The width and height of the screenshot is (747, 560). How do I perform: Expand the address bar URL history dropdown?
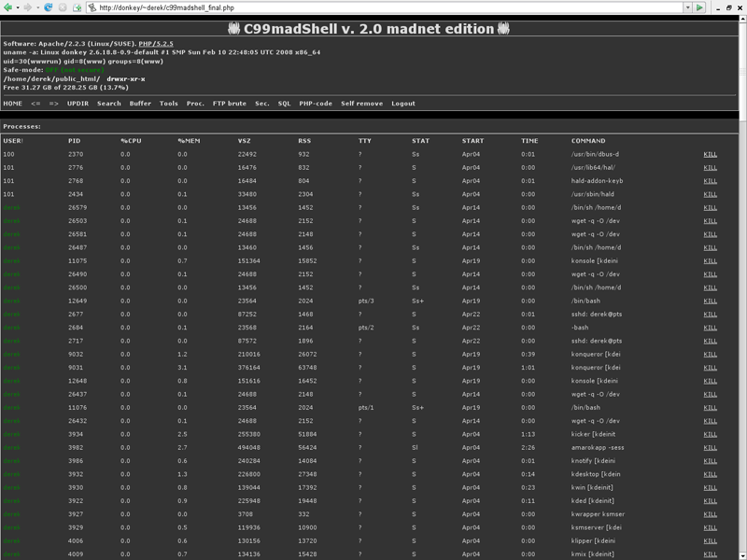687,7
